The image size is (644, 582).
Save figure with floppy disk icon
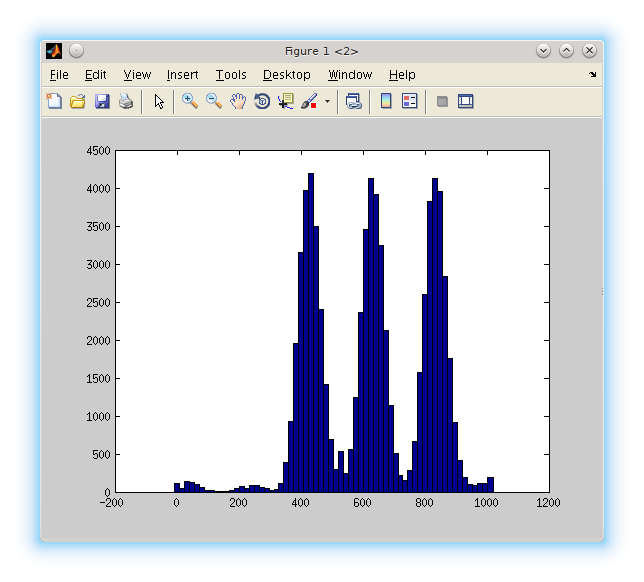coord(102,101)
